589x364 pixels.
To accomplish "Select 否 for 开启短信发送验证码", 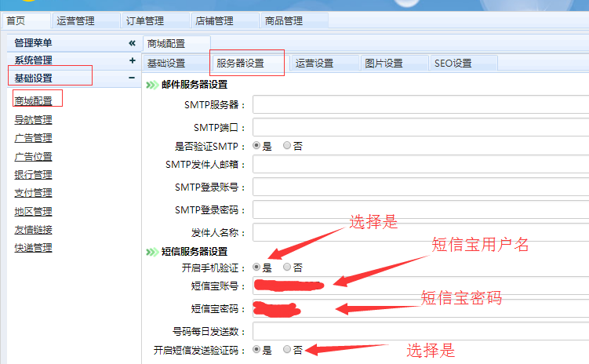I will click(x=287, y=350).
